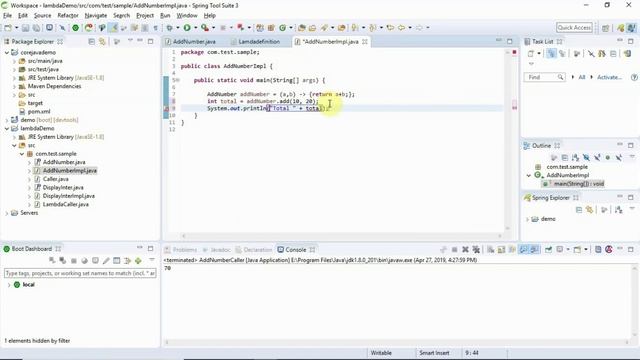Image resolution: width=640 pixels, height=360 pixels.
Task: Click the Java perspective icon
Action: pyautogui.click(x=631, y=28)
